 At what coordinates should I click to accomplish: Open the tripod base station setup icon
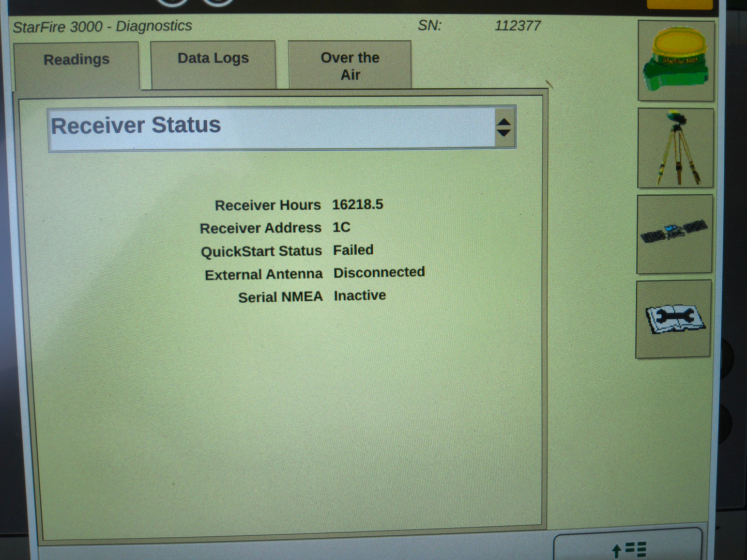[675, 148]
